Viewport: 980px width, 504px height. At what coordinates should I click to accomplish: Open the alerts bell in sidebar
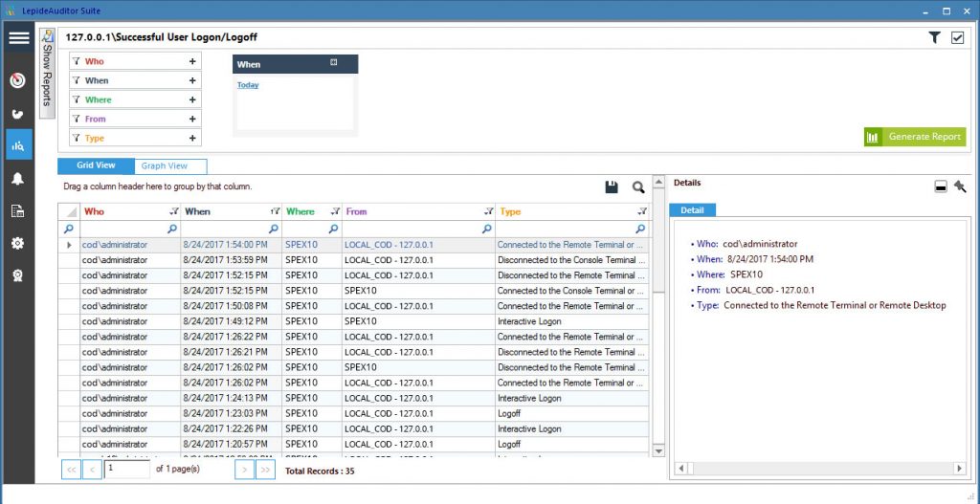pyautogui.click(x=18, y=179)
